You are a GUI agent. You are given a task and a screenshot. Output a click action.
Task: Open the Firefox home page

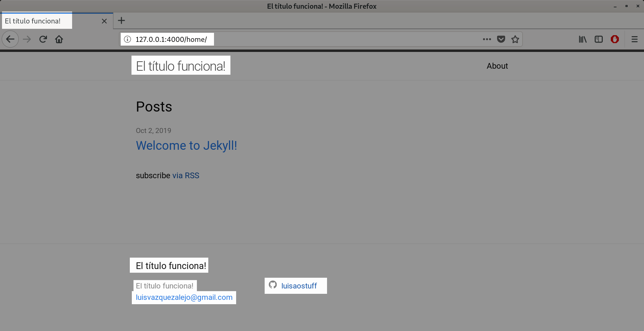point(59,39)
